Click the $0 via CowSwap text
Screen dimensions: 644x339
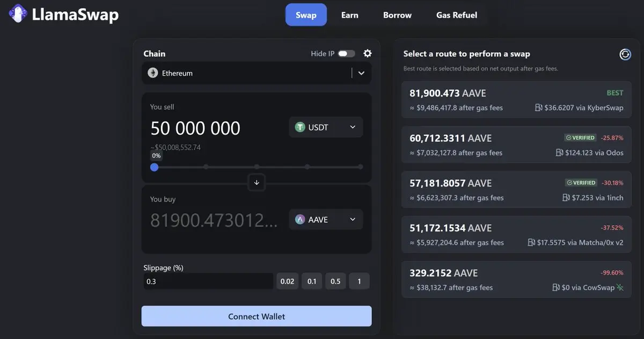588,287
